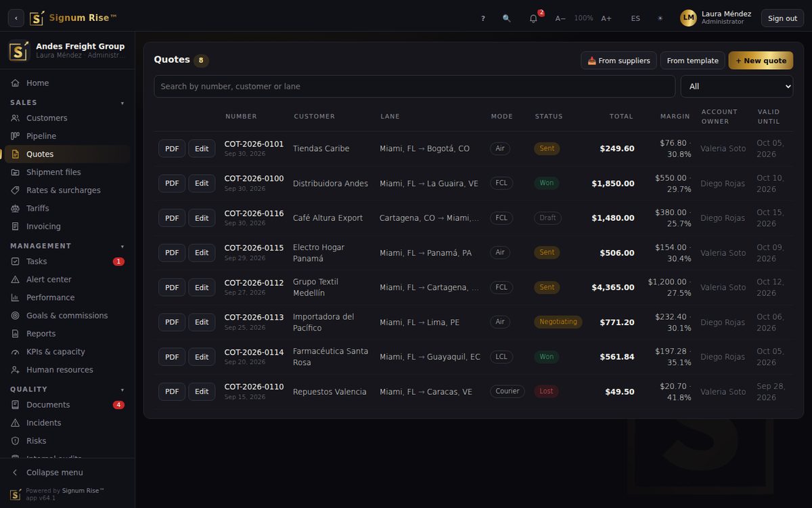This screenshot has height=508, width=812.
Task: Open Customers in sidebar
Action: 67,118
